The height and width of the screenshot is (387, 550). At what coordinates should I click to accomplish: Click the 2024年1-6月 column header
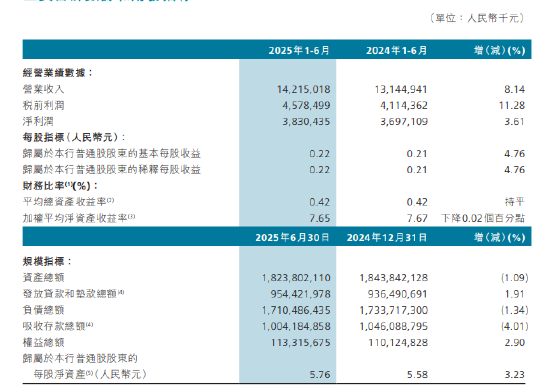tap(396, 51)
